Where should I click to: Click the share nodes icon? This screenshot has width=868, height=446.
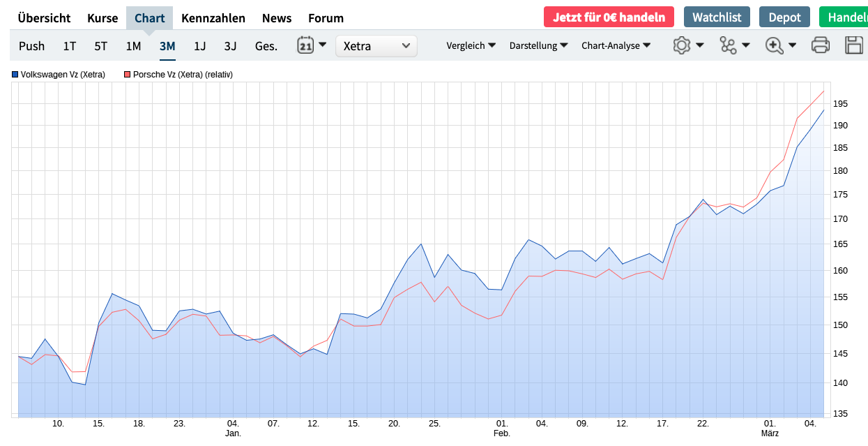728,45
